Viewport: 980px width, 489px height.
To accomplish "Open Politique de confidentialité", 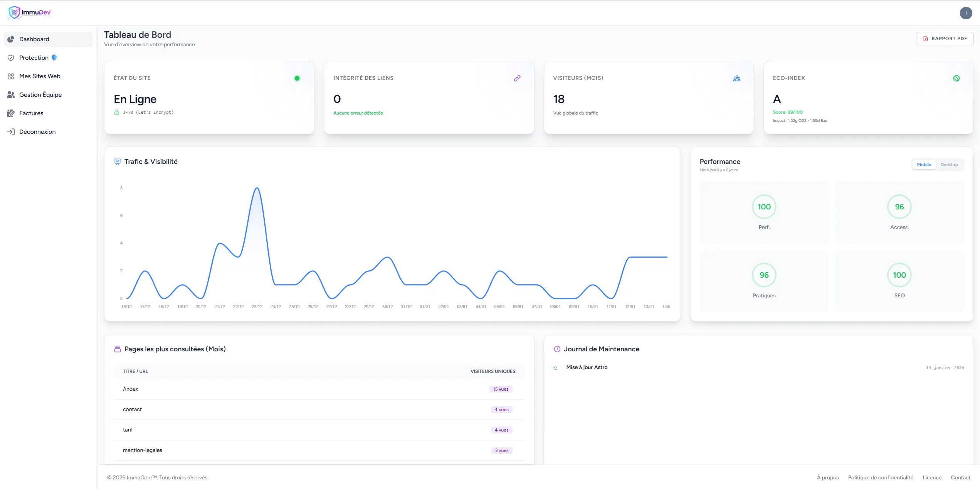I will point(880,477).
